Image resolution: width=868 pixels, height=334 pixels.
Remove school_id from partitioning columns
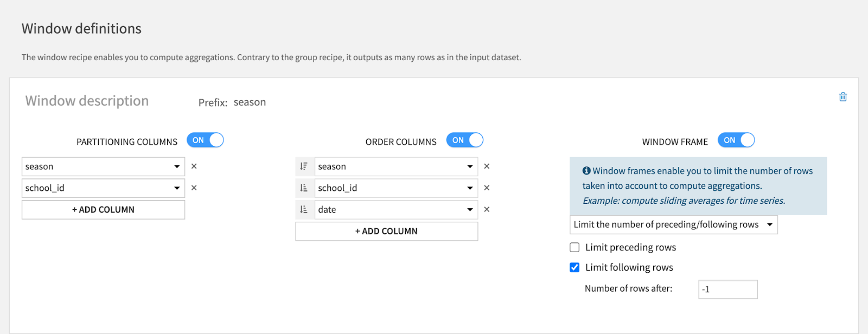pyautogui.click(x=194, y=188)
